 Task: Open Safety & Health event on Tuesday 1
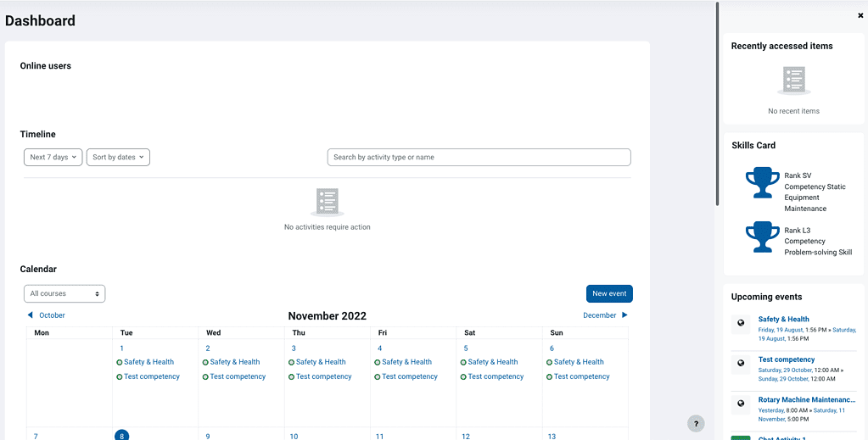pos(149,362)
